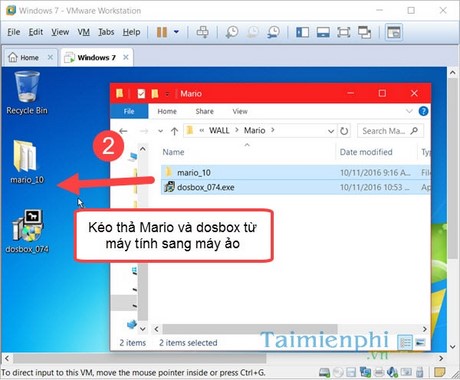Close the VMware Home tab
This screenshot has height=380, width=460.
(50, 57)
